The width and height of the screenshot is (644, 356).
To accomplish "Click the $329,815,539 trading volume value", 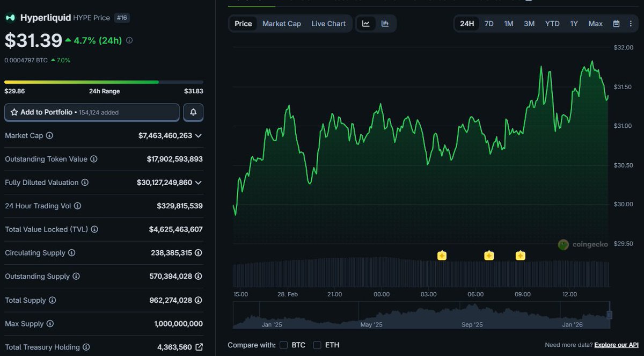I will (x=180, y=206).
